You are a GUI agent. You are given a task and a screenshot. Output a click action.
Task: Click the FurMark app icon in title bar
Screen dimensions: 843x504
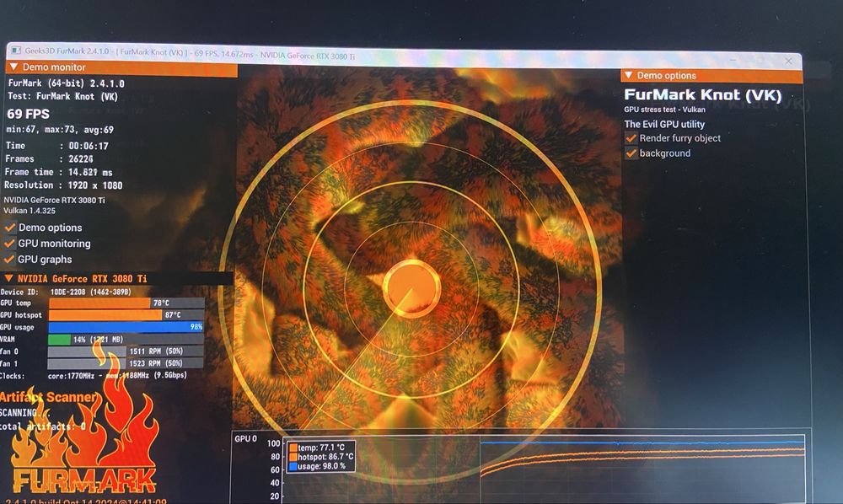click(x=15, y=51)
